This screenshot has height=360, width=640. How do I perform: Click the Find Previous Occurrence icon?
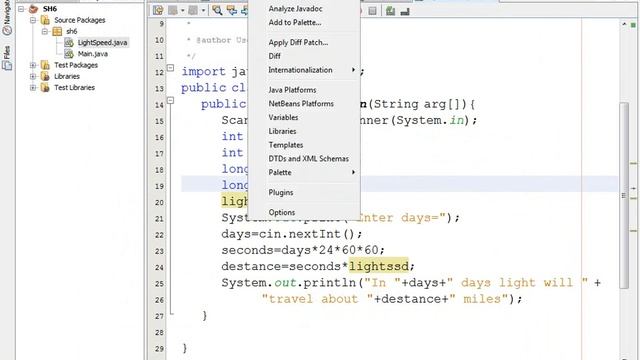232,11
